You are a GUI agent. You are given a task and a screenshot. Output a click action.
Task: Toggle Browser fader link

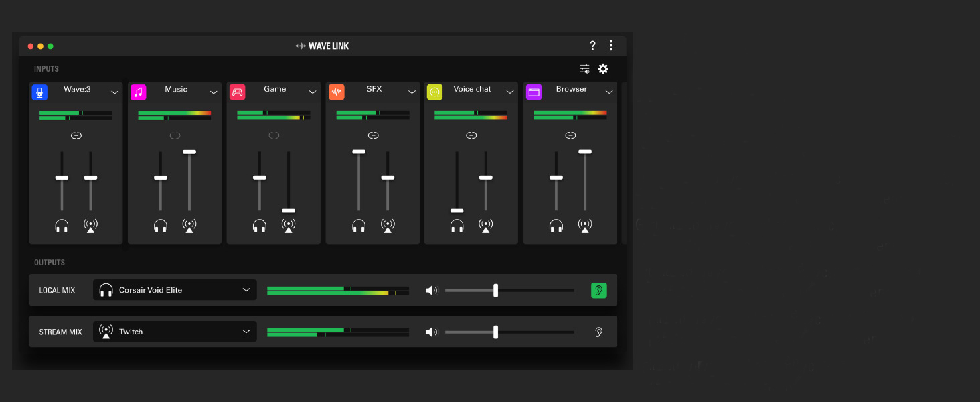click(x=570, y=135)
